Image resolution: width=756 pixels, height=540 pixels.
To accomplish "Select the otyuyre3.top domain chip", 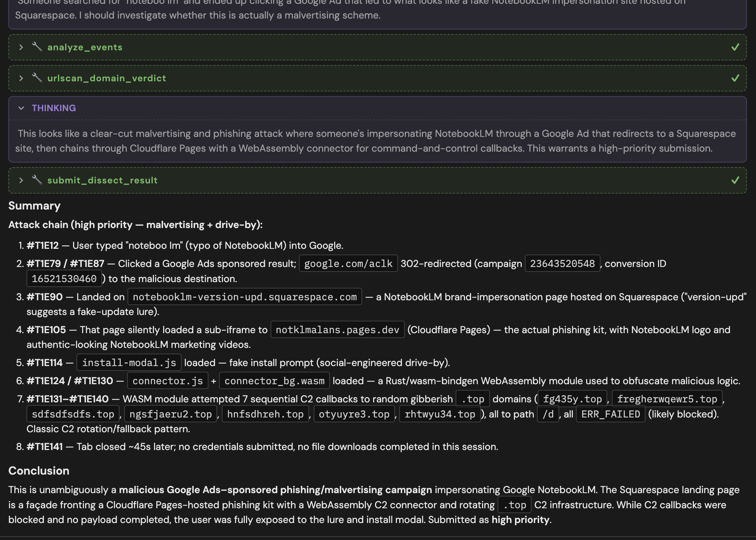I will (354, 414).
